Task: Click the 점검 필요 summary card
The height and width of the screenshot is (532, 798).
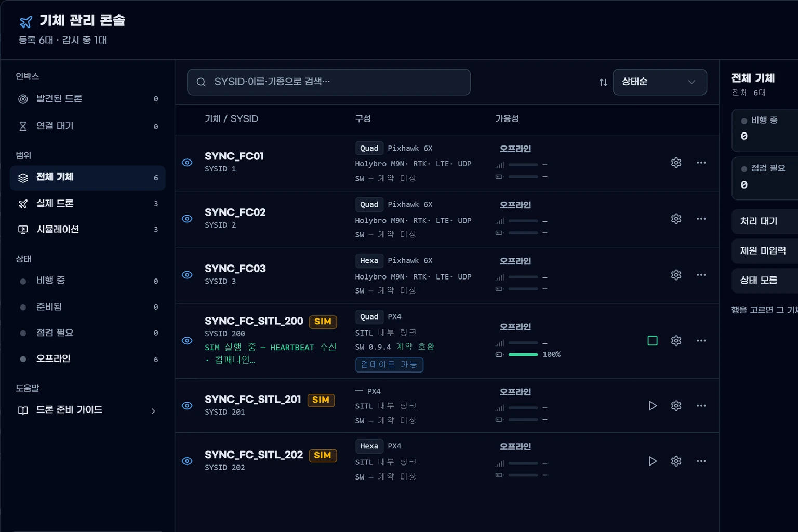Action: pos(765,178)
